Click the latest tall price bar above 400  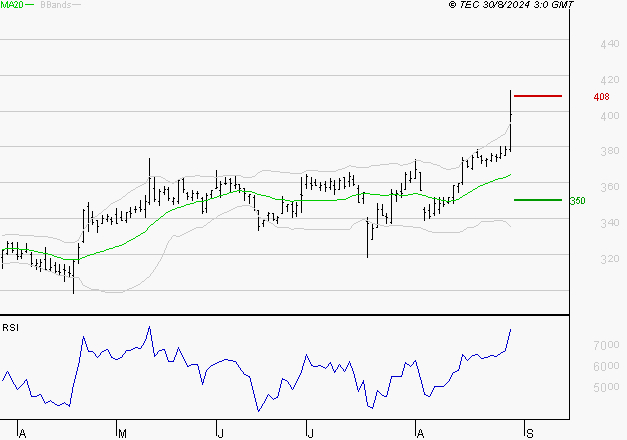click(510, 121)
